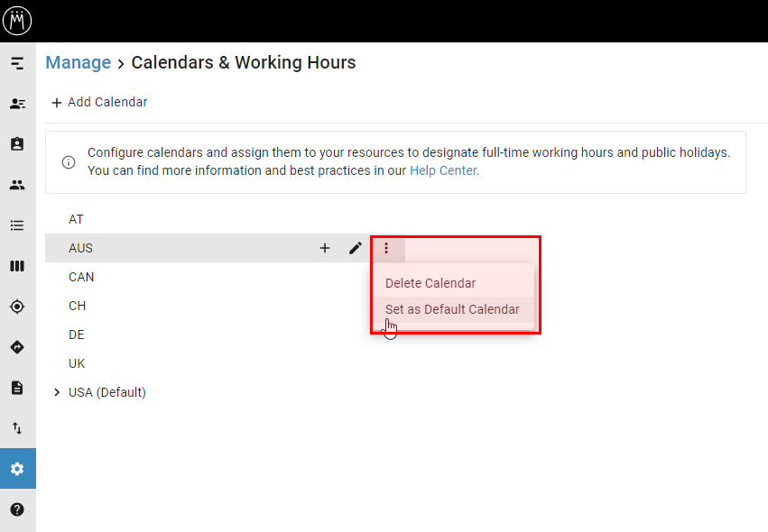The image size is (768, 532).
Task: Open the board view columns icon
Action: (x=17, y=265)
